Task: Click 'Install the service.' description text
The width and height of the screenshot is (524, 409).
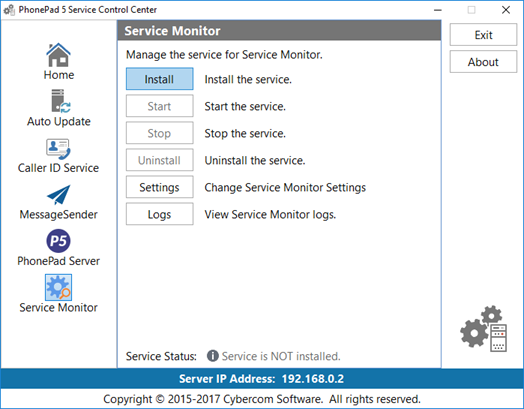Action: (248, 79)
